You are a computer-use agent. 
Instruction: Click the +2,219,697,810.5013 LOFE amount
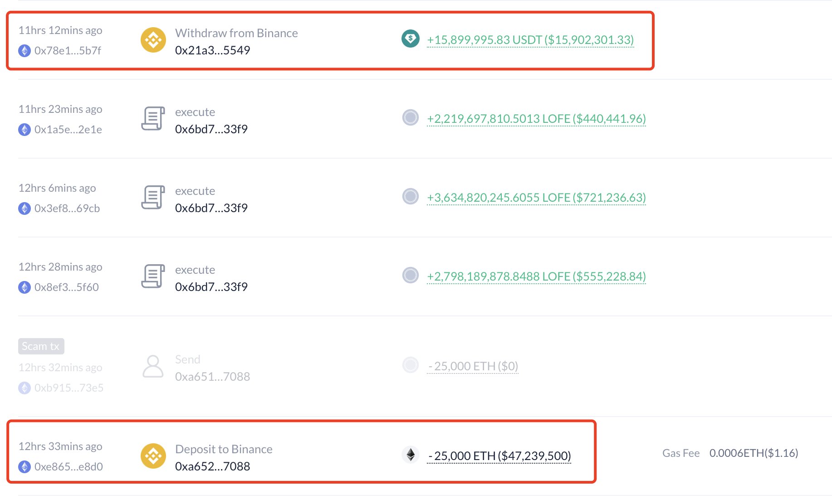click(x=536, y=119)
